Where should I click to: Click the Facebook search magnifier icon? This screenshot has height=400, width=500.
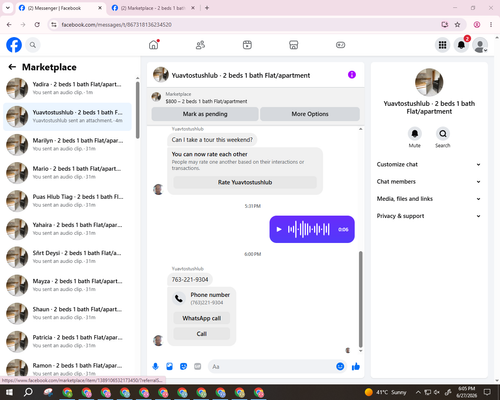[33, 45]
